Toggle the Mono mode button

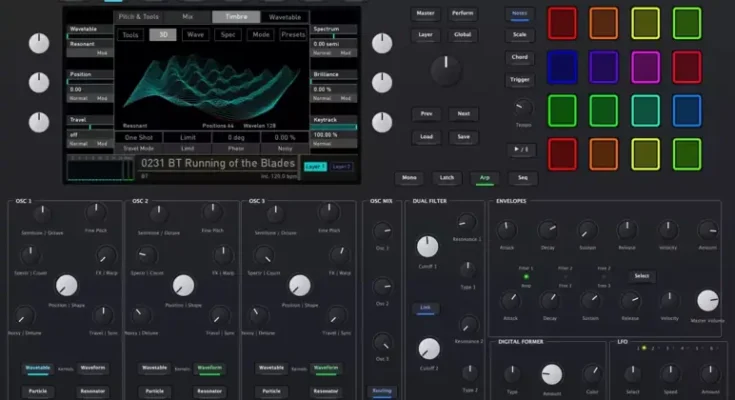[409, 178]
